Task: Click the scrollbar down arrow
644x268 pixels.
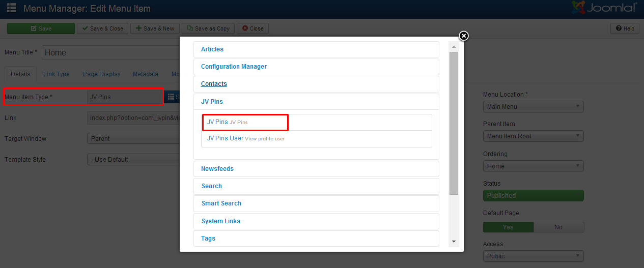Action: pyautogui.click(x=454, y=242)
